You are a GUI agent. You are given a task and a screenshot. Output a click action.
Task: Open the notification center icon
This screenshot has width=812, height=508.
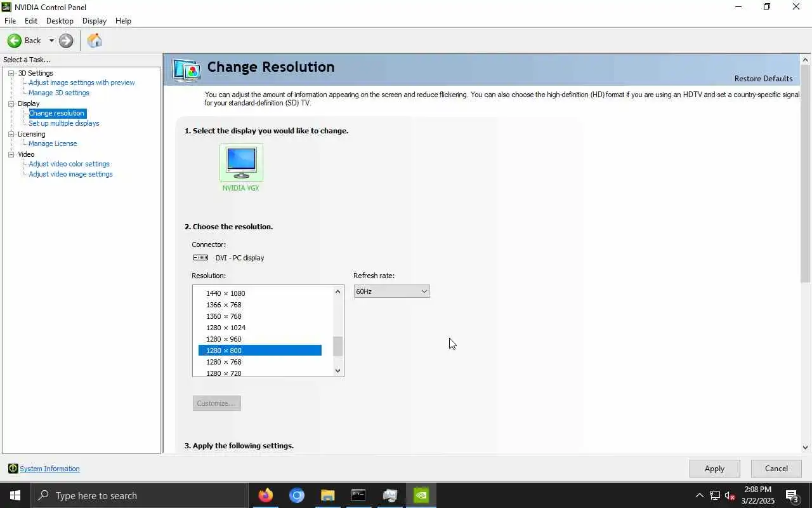[792, 496]
